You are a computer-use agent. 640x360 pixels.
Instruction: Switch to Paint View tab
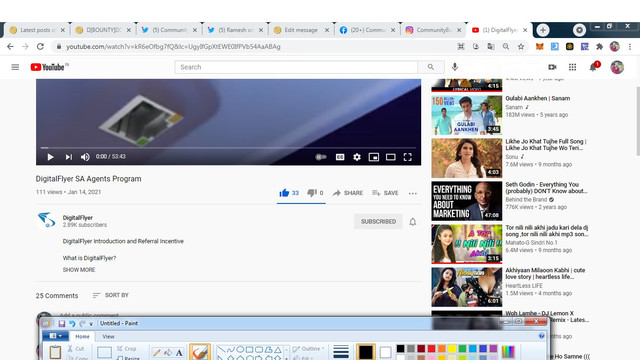(x=108, y=336)
